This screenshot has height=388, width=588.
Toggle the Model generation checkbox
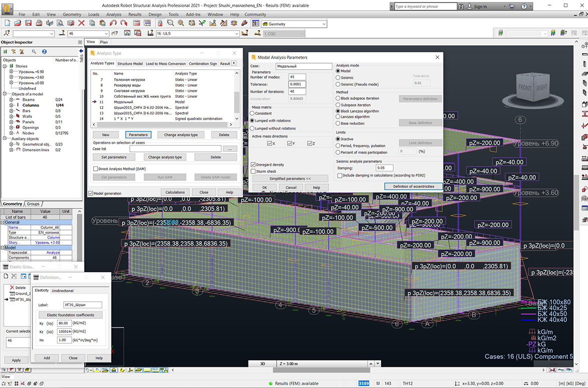tap(90, 193)
